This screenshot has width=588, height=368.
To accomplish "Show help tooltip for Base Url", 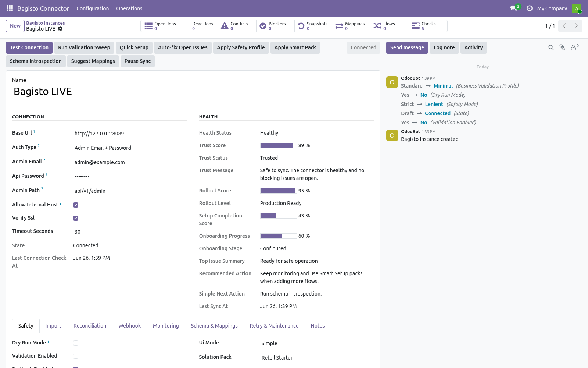I will pos(34,131).
